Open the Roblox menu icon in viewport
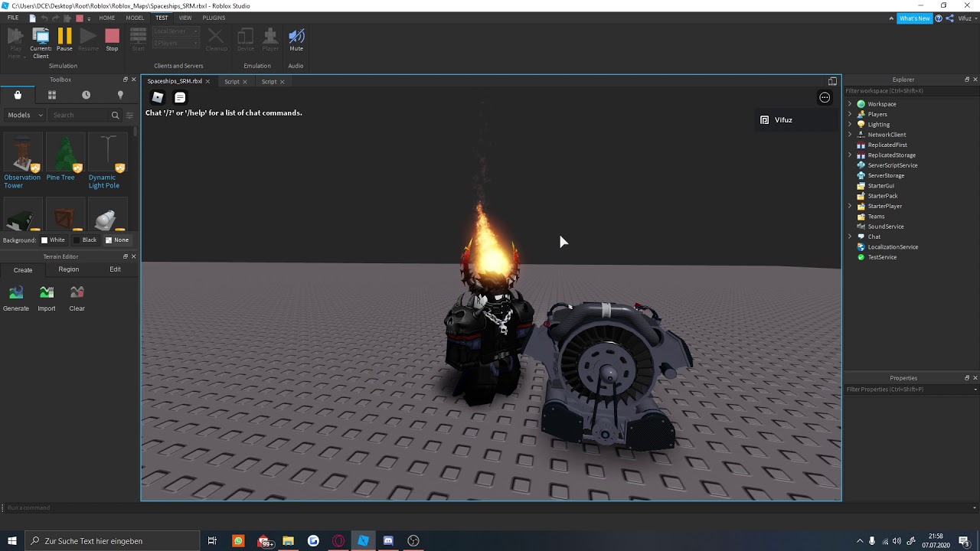Viewport: 980px width, 551px height. point(158,97)
